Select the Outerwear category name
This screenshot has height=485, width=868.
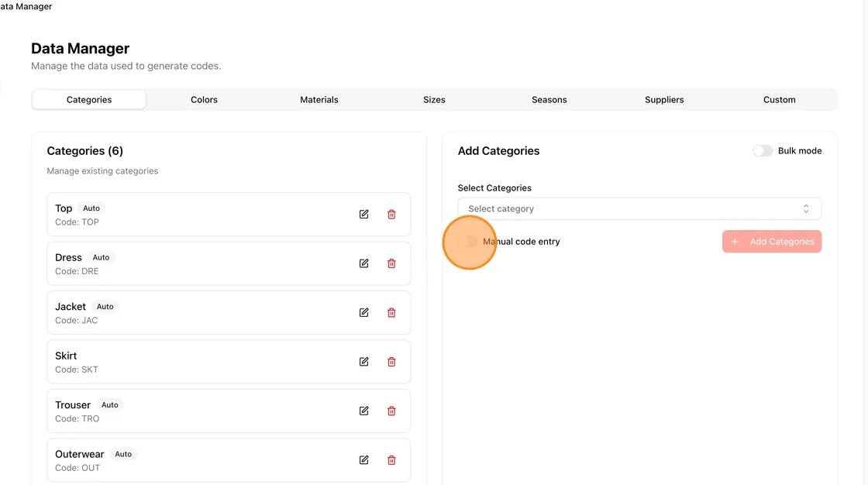tap(80, 454)
